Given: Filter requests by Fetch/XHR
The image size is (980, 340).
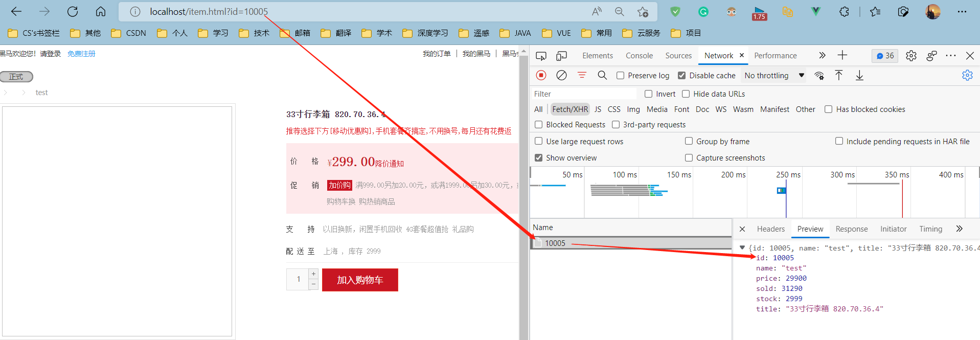Looking at the screenshot, I should coord(570,109).
